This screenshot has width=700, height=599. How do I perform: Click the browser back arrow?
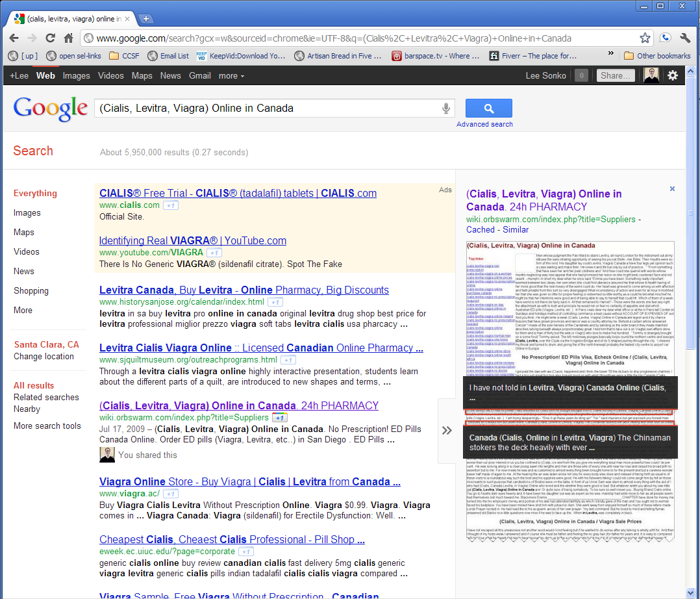(14, 38)
